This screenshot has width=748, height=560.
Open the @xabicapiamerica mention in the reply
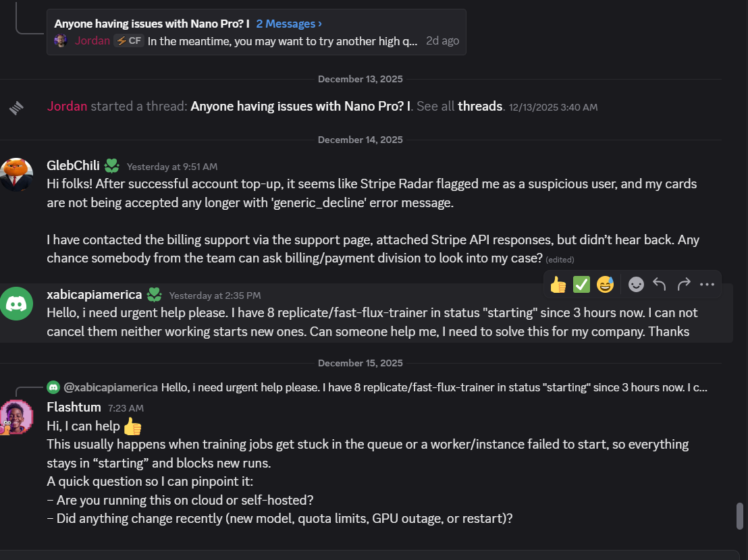pyautogui.click(x=111, y=387)
